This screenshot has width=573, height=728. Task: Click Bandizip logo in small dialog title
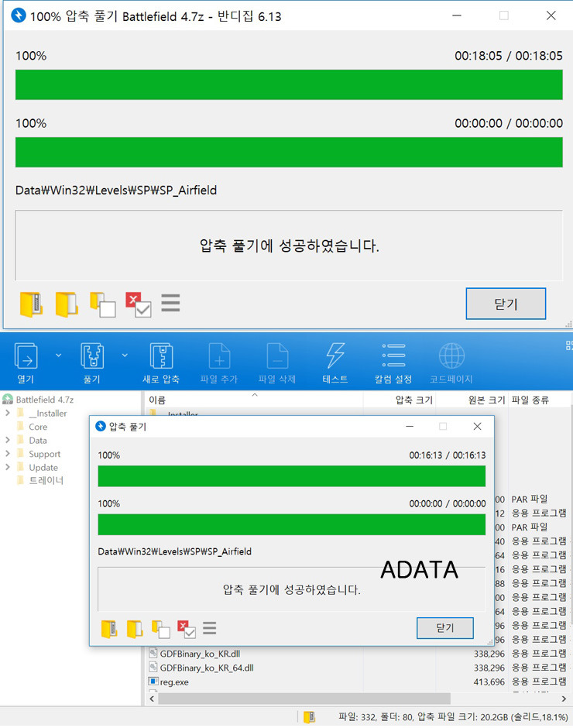[x=101, y=426]
